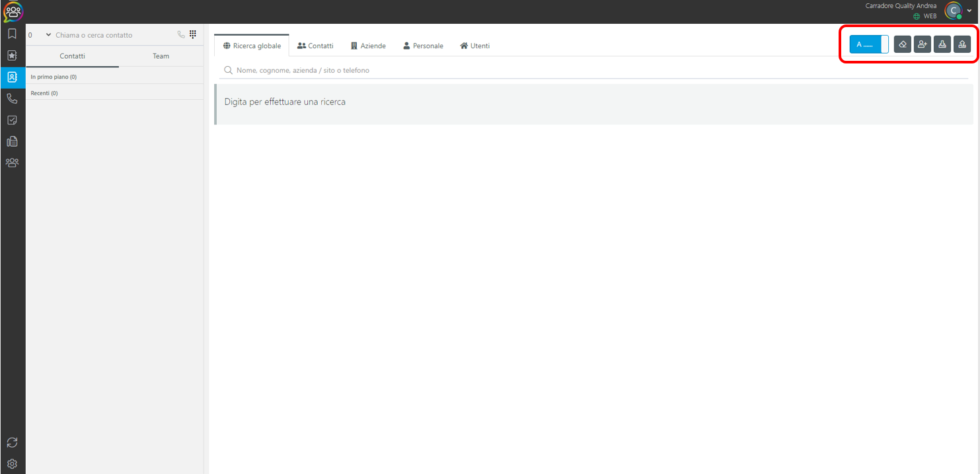980x474 pixels.
Task: Select the active contacts address book icon
Action: 12,77
